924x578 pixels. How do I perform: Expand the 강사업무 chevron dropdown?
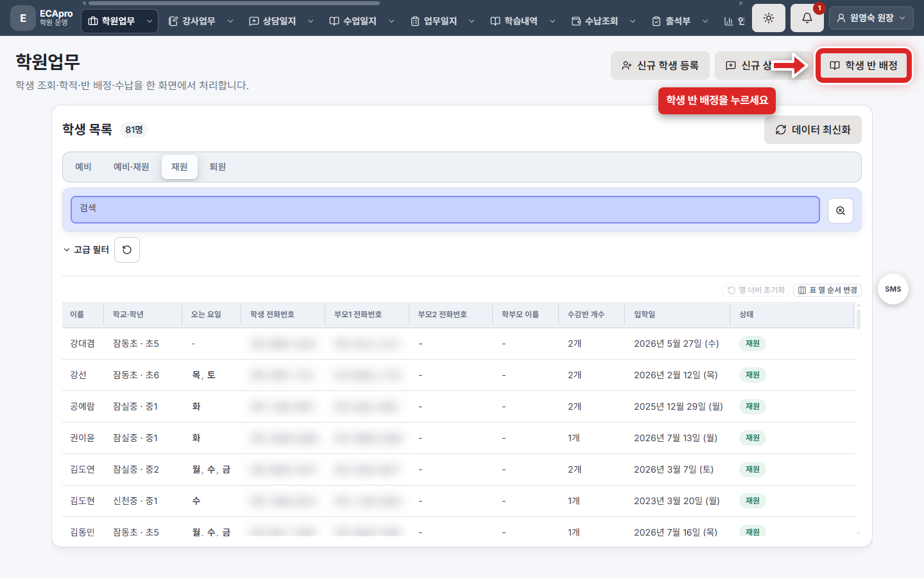[230, 21]
